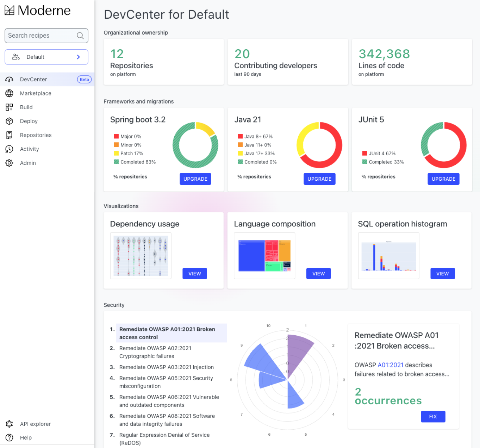Screen dimensions: 480x448
Task: Click the yellow Patch 17% legend swatch
Action: coord(116,153)
